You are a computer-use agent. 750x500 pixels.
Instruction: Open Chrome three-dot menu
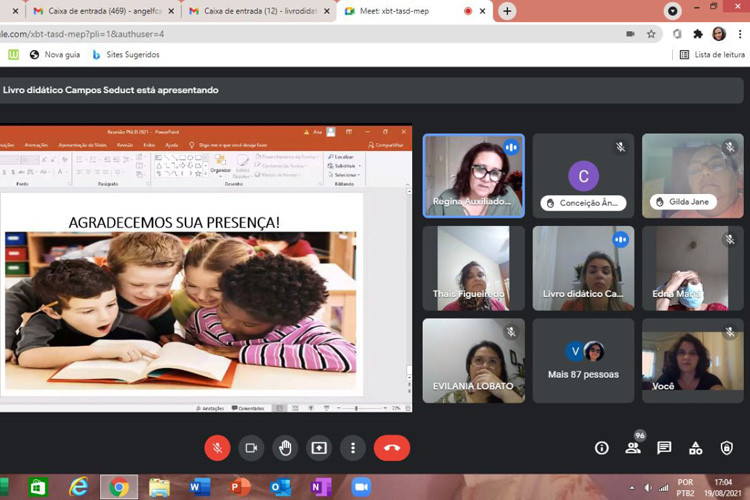click(x=740, y=34)
